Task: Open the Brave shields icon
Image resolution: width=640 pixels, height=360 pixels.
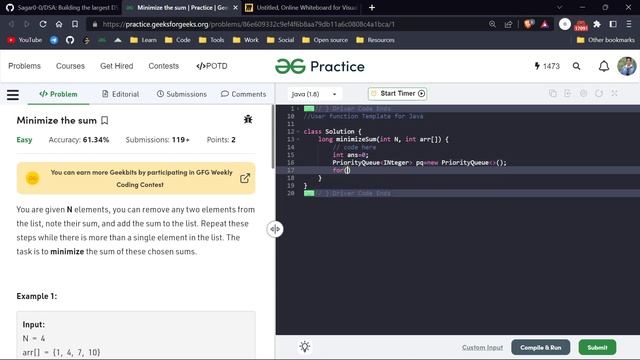Action: (529, 24)
